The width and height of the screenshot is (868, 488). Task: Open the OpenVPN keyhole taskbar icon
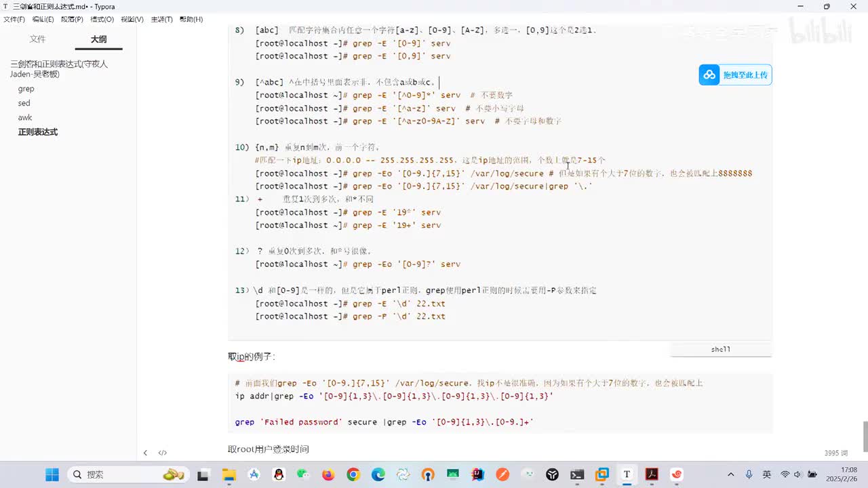(x=428, y=474)
